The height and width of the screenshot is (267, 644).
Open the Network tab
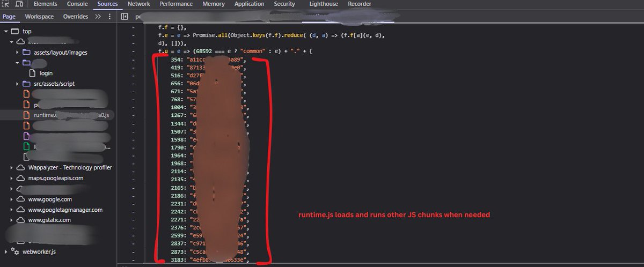[x=138, y=4]
